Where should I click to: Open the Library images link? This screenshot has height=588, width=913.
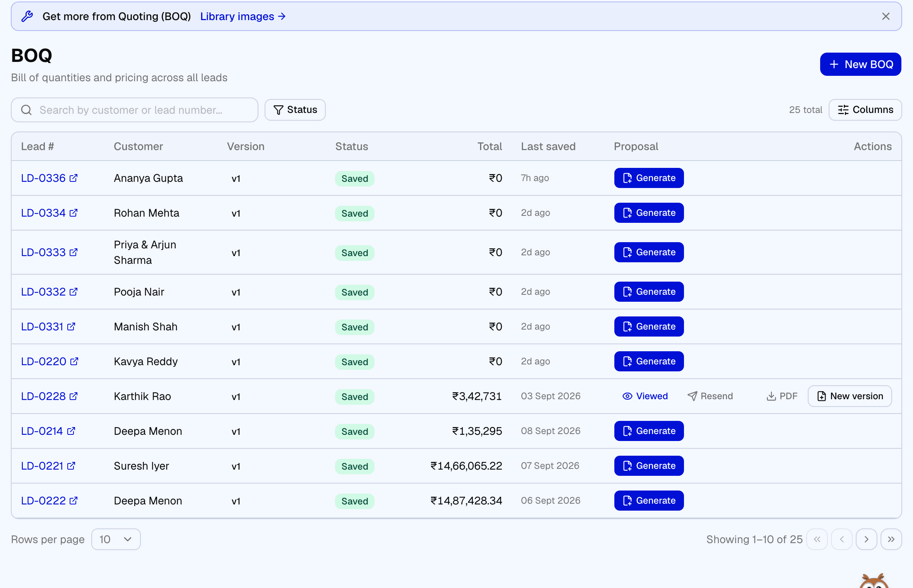click(x=243, y=16)
